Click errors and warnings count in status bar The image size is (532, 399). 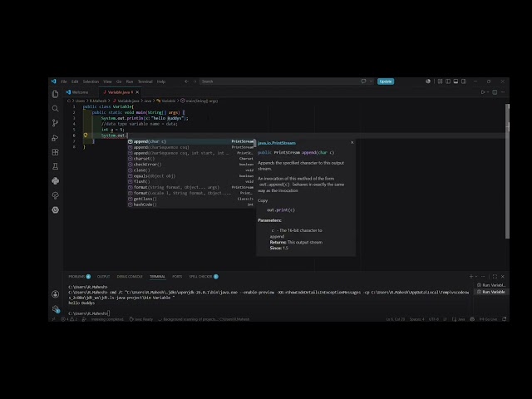(x=69, y=319)
